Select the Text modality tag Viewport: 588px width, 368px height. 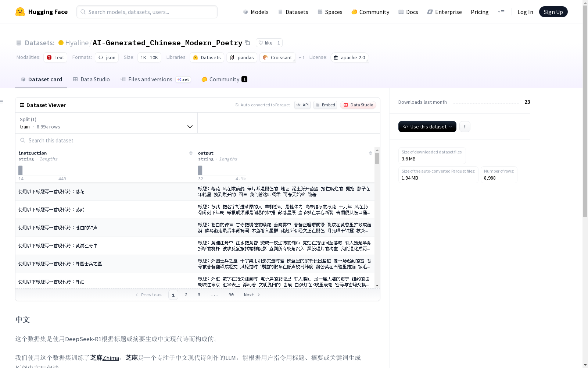(x=55, y=57)
